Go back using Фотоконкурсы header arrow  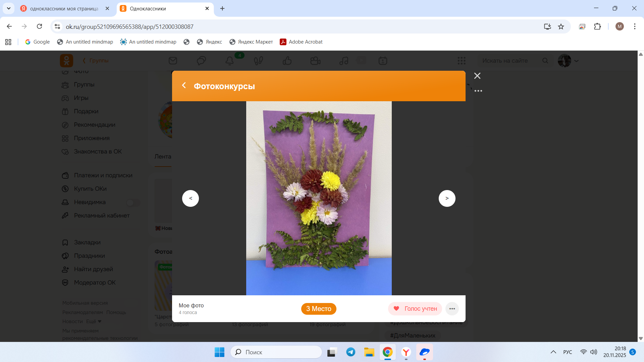184,85
